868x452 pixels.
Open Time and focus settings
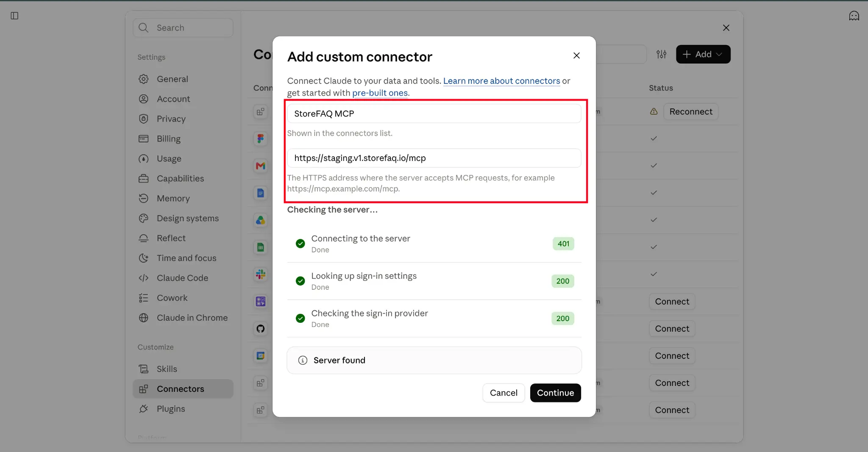(x=183, y=258)
